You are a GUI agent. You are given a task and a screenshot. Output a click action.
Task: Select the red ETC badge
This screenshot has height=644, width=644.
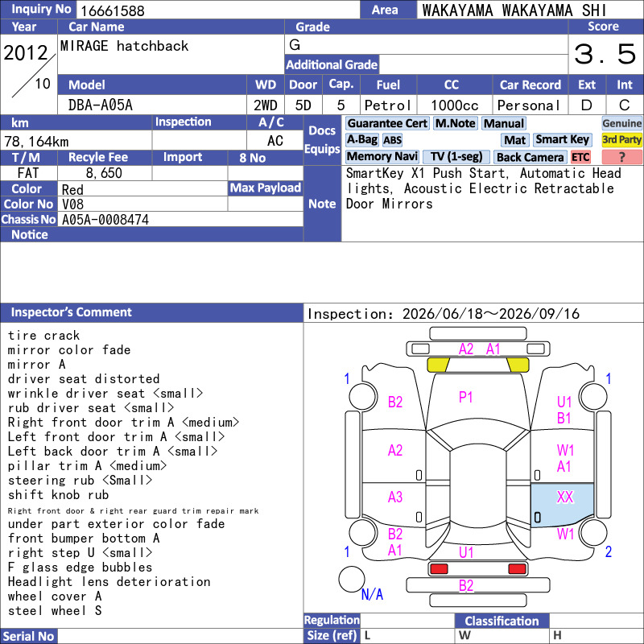pyautogui.click(x=580, y=157)
